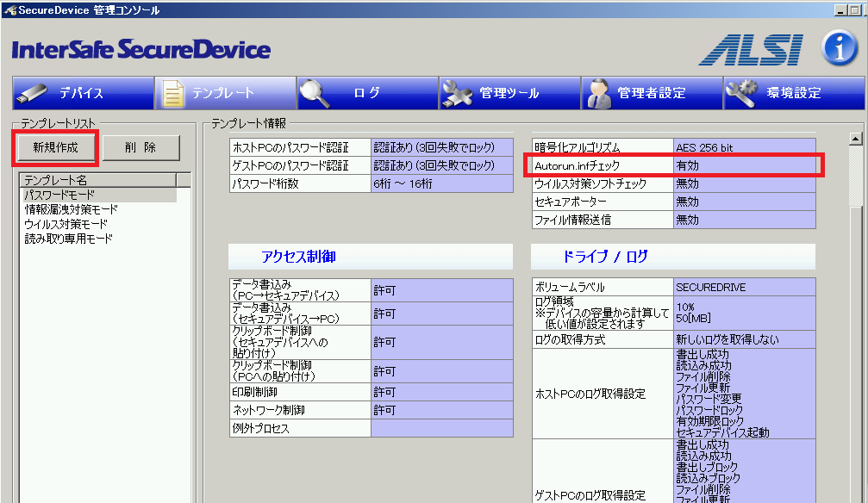The image size is (868, 503).
Task: Click the USB stick icon on デバイス tab
Action: pyautogui.click(x=32, y=93)
